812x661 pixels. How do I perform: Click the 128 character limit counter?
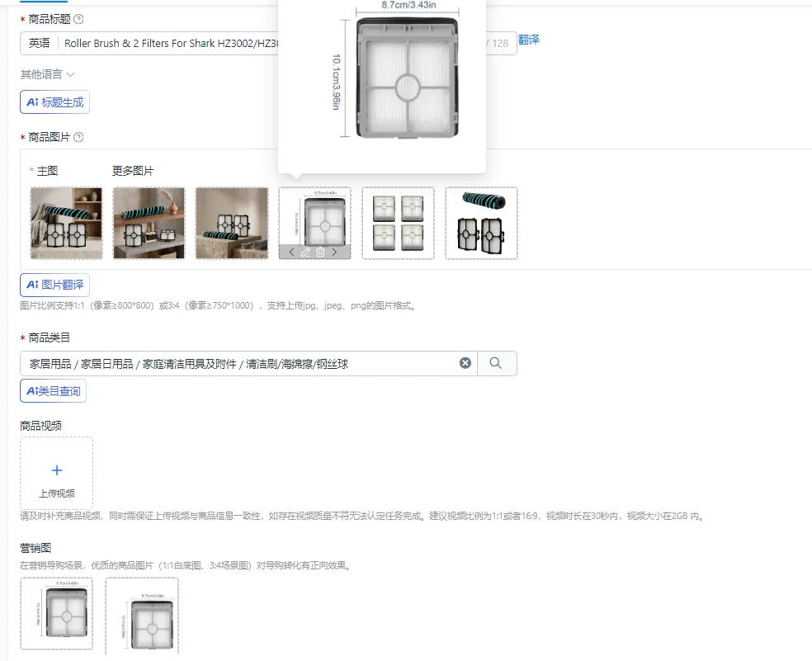point(500,44)
